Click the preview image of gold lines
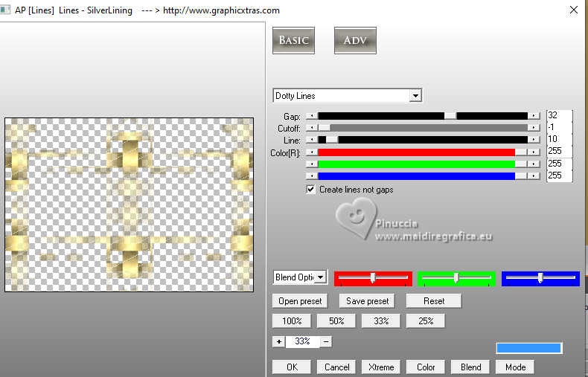This screenshot has height=377, width=588. tap(129, 204)
